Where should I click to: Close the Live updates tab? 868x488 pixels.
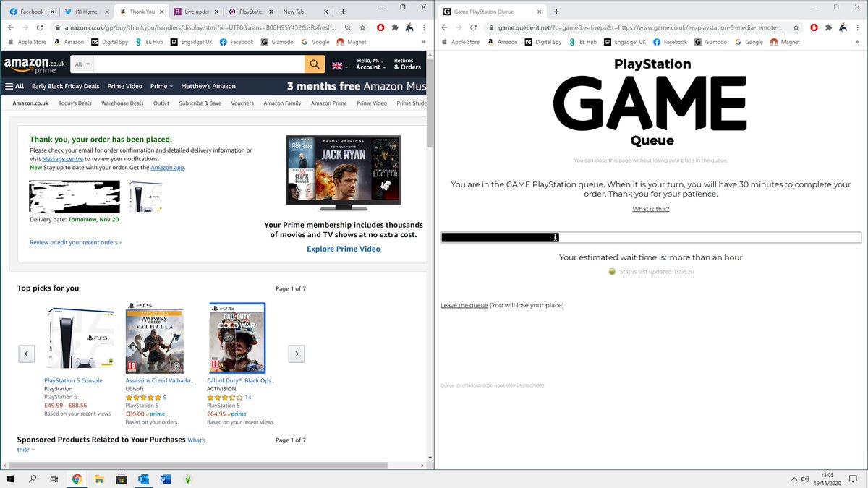[216, 12]
